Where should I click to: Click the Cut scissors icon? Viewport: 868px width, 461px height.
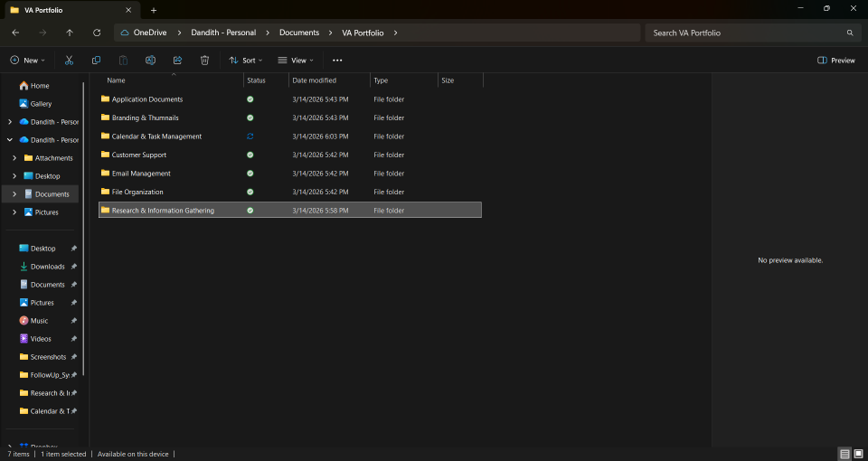(x=70, y=61)
